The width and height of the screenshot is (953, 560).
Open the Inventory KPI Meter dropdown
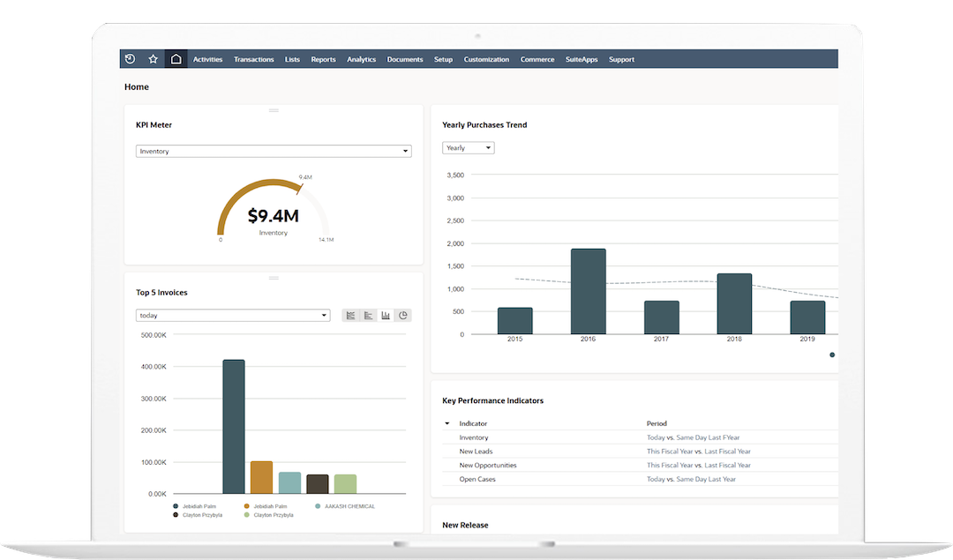(274, 150)
